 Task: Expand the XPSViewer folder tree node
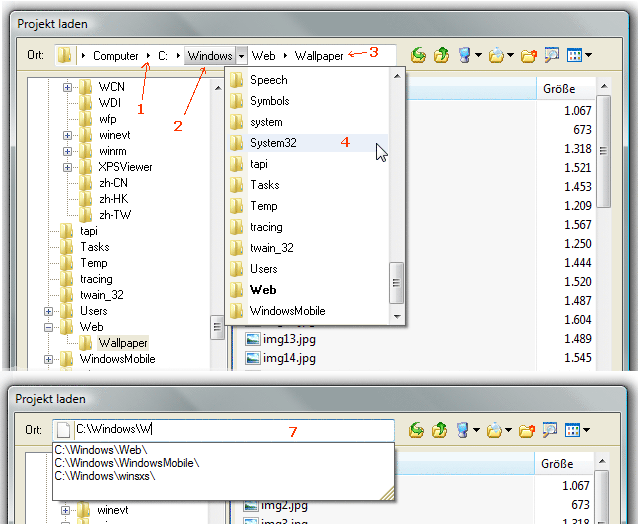[x=68, y=167]
